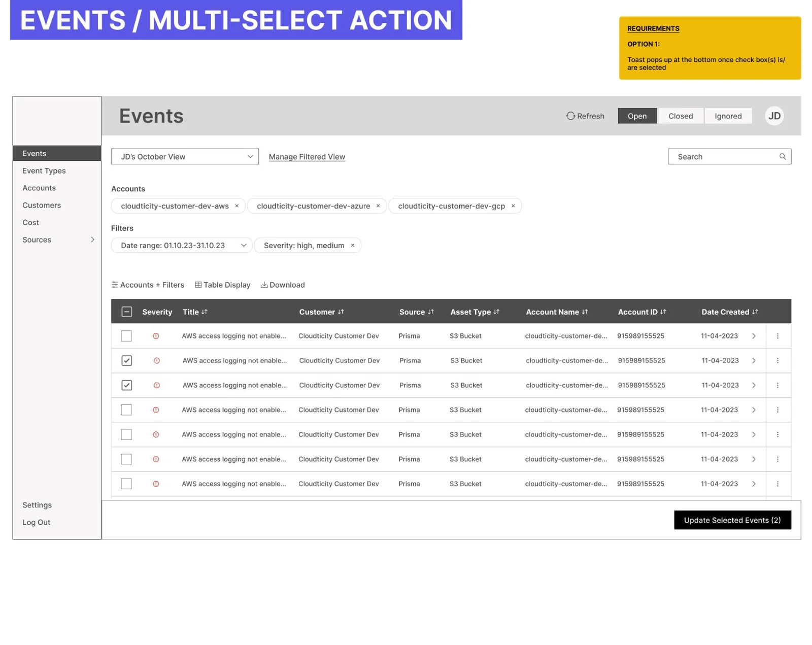Switch to the Ignored tab
This screenshot has width=812, height=645.
coord(728,116)
